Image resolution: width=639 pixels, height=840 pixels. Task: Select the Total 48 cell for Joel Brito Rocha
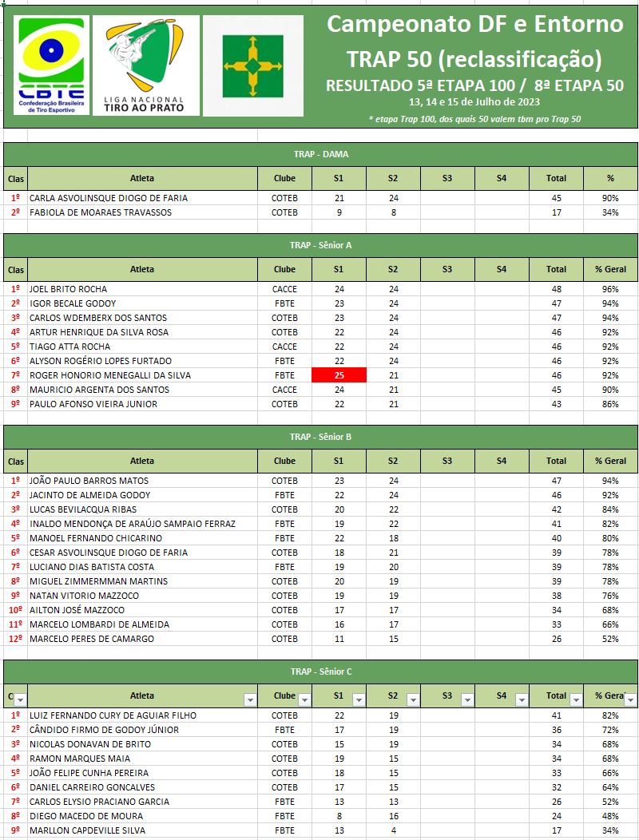[557, 289]
